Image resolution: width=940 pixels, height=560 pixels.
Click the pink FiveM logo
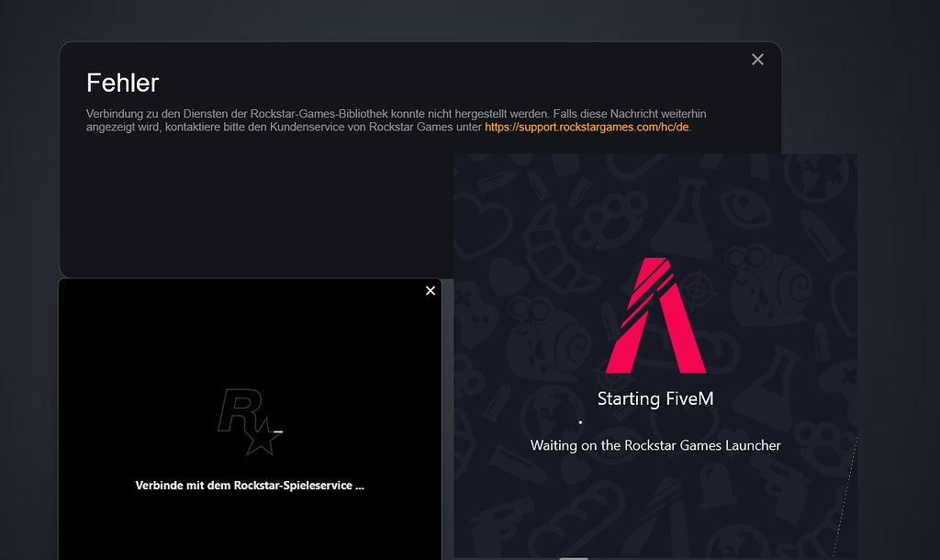655,312
